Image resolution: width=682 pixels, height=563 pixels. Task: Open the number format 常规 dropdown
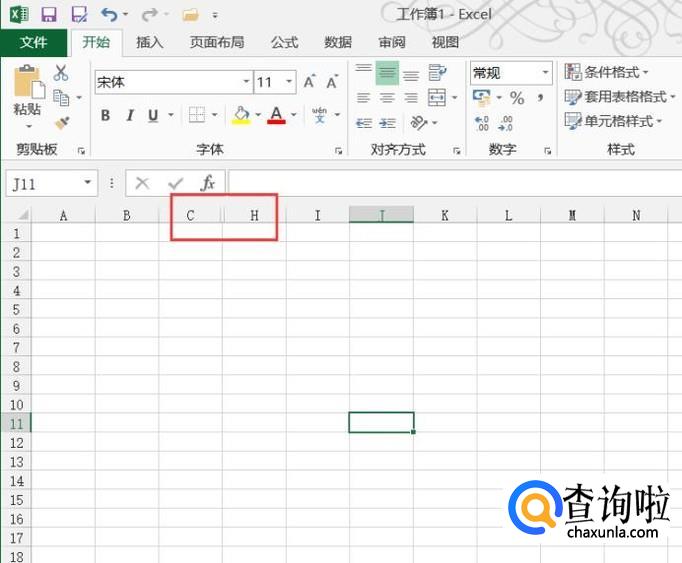point(545,72)
